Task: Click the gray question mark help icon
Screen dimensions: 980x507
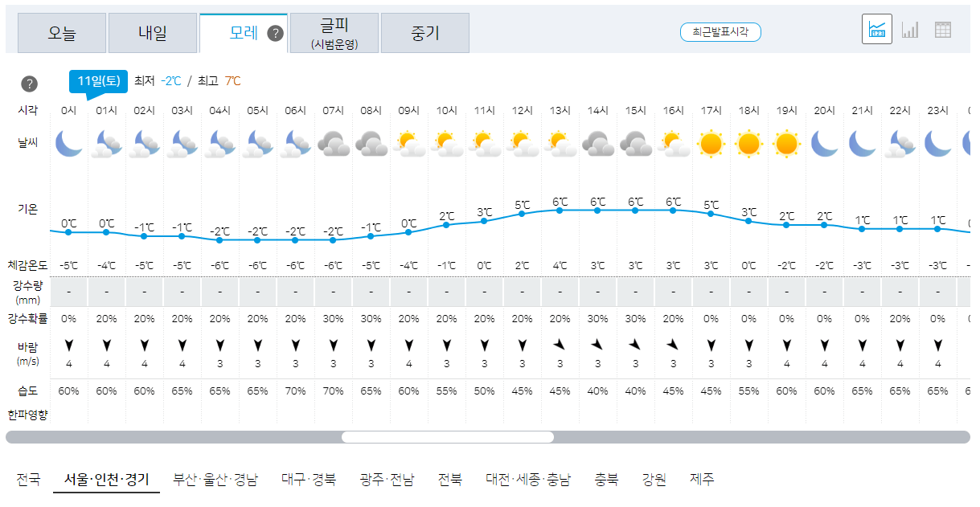Action: coord(30,82)
